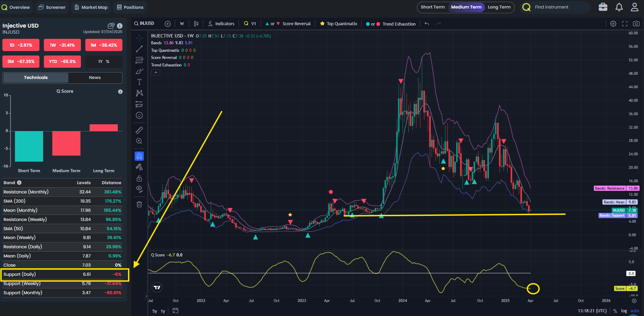Open the forecasting and measurement tools

[139, 104]
